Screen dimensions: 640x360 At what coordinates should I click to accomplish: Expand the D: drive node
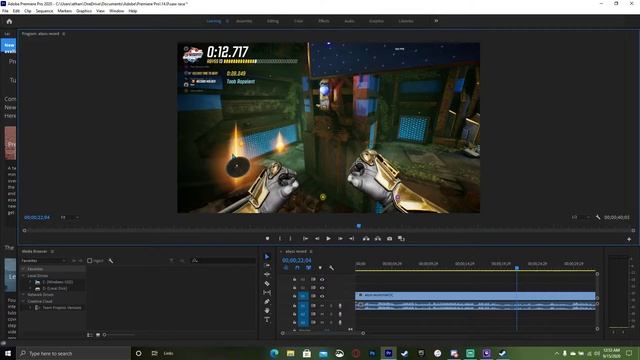[x=30, y=289]
